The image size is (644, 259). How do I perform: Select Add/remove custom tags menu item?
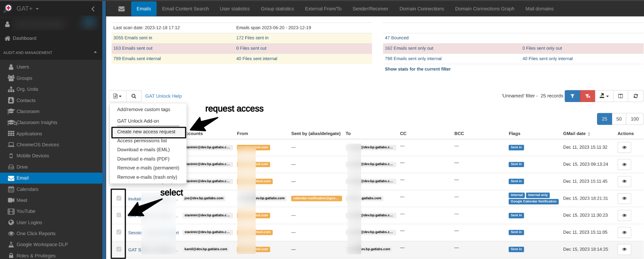(x=144, y=110)
